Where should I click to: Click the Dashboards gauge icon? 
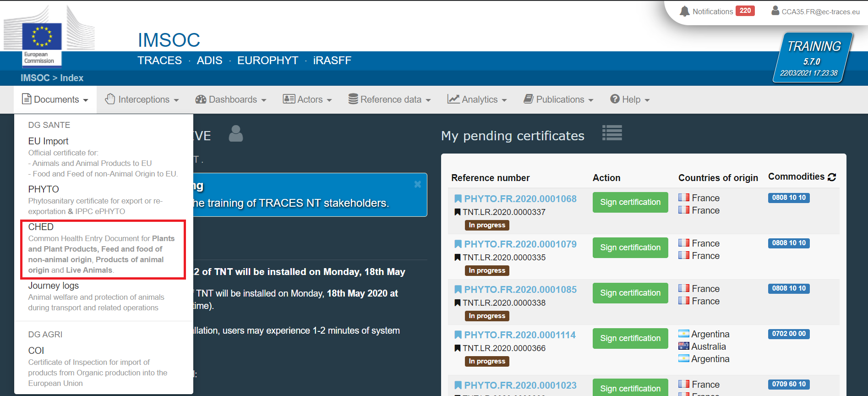coord(201,99)
